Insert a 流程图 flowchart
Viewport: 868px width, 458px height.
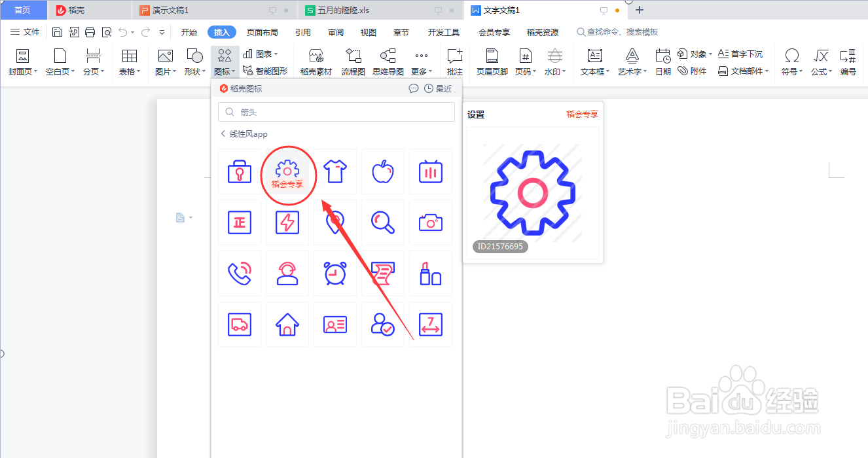(x=353, y=63)
